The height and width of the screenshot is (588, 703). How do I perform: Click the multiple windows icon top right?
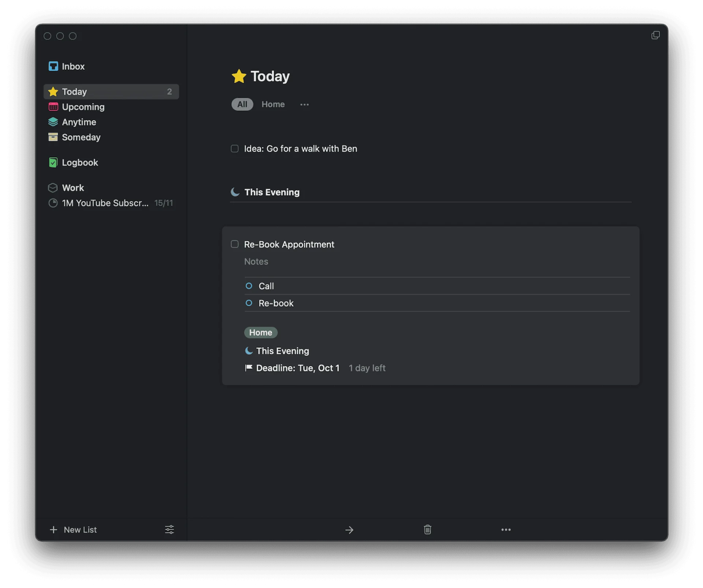655,35
